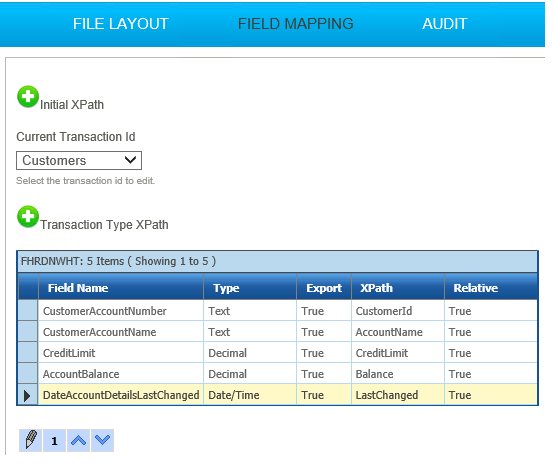Click the pencil edit icon below the grid
The height and width of the screenshot is (465, 553).
tap(30, 440)
